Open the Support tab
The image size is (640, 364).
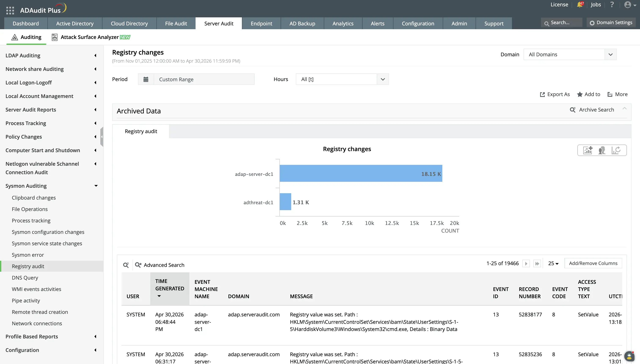pos(494,23)
